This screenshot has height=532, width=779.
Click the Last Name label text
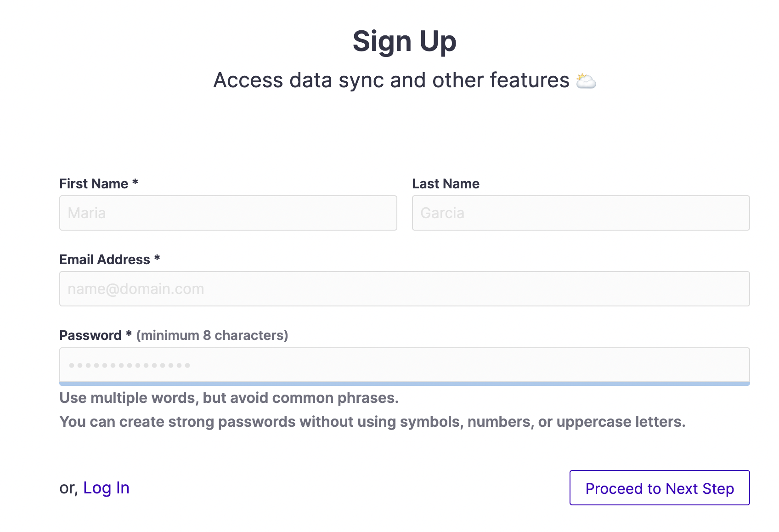(x=446, y=184)
